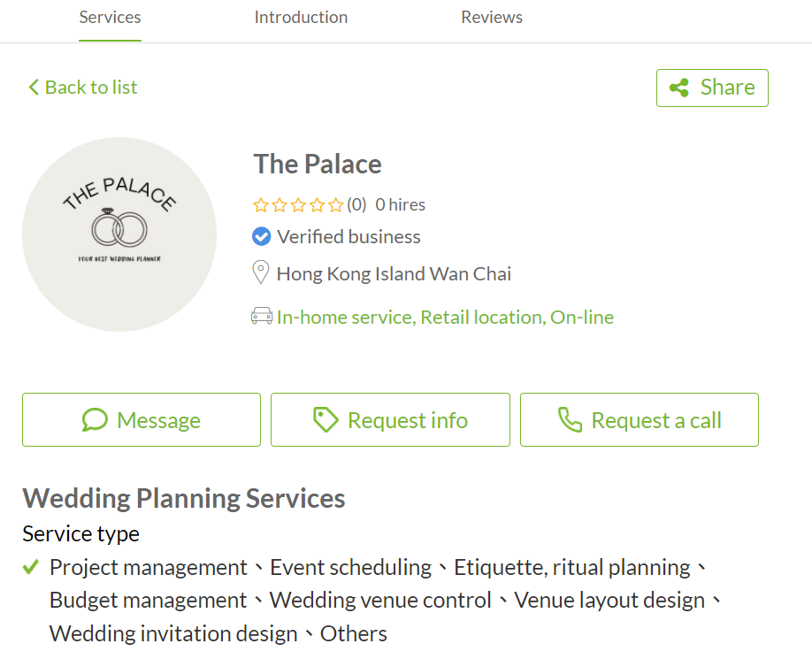812x659 pixels.
Task: Click the five-star rating row
Action: point(298,205)
